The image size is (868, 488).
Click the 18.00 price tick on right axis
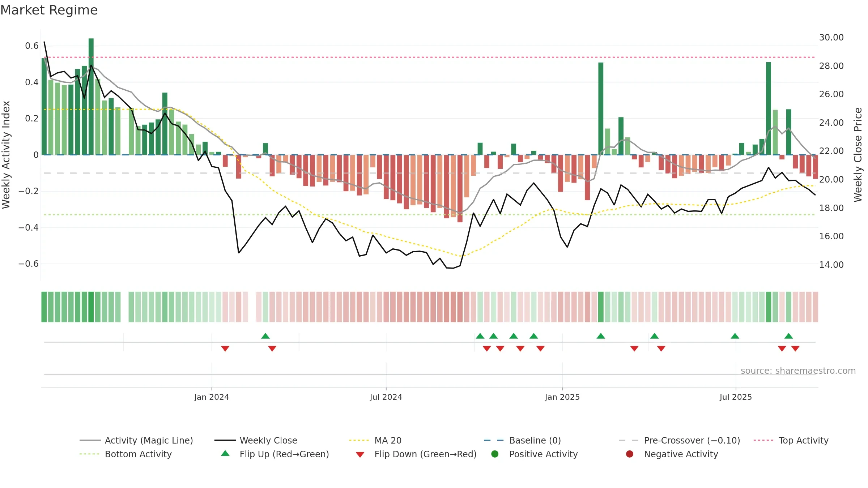(x=831, y=208)
